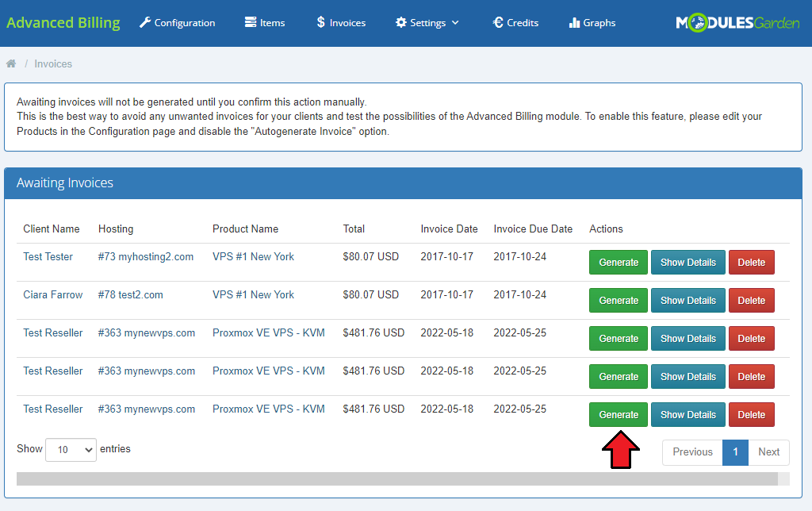
Task: Click the Items list icon
Action: (251, 22)
